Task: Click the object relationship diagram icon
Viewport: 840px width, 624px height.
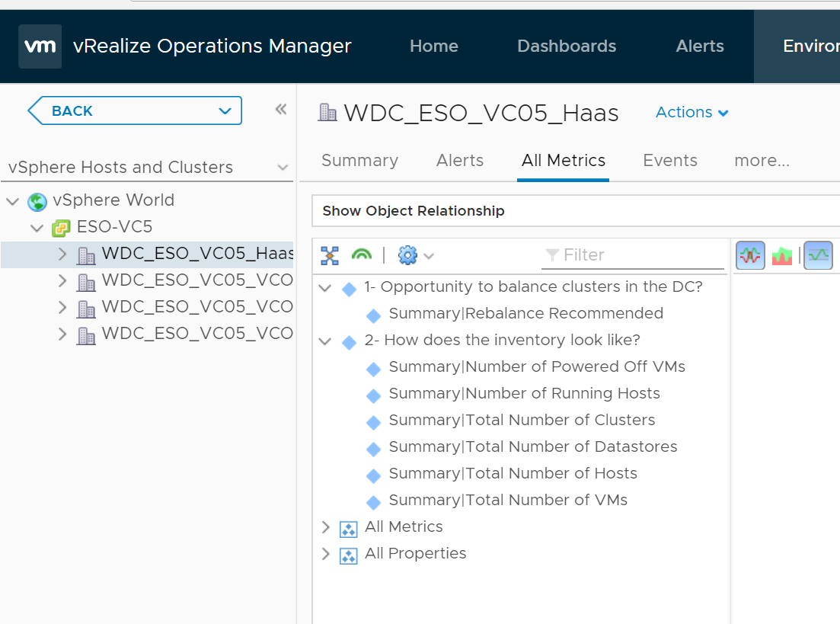Action: pyautogui.click(x=330, y=255)
